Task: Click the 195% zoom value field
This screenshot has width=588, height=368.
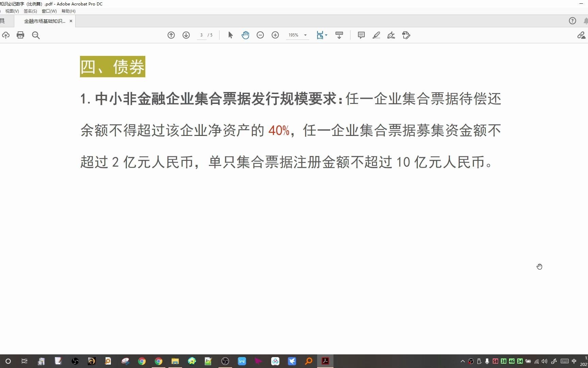Action: click(293, 35)
